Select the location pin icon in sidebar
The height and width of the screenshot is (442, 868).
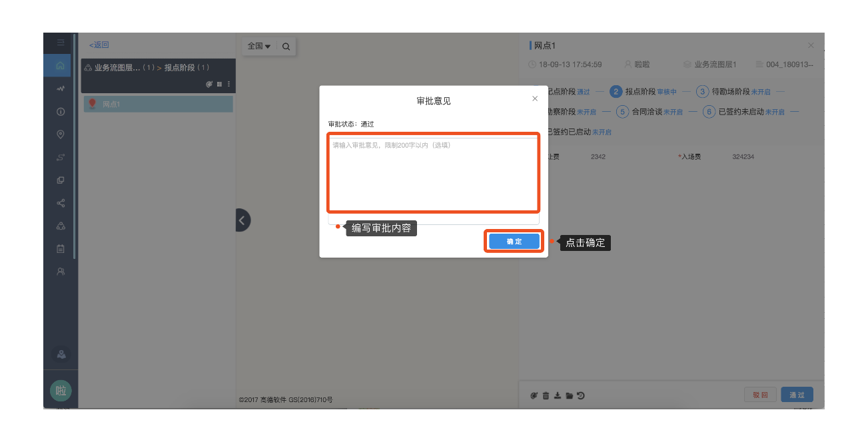pos(61,134)
